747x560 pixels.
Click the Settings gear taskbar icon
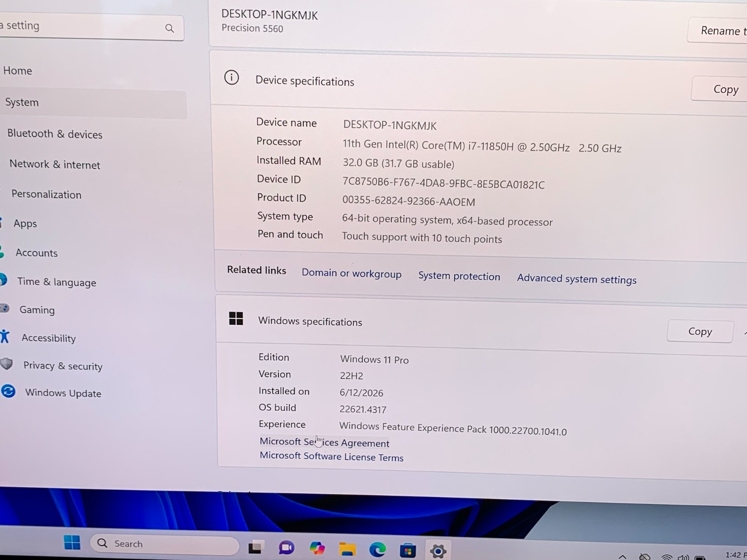click(437, 551)
